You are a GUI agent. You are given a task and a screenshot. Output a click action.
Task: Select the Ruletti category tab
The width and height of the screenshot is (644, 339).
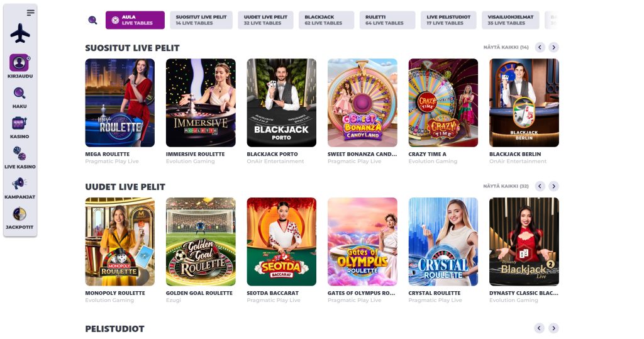click(x=387, y=20)
